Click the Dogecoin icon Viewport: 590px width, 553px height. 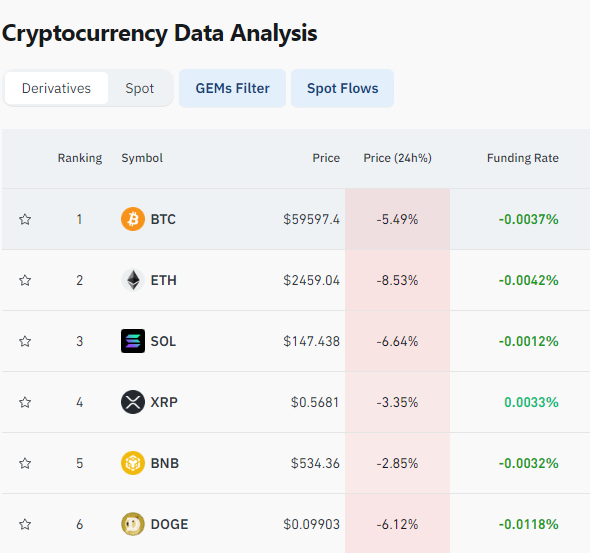pos(133,524)
